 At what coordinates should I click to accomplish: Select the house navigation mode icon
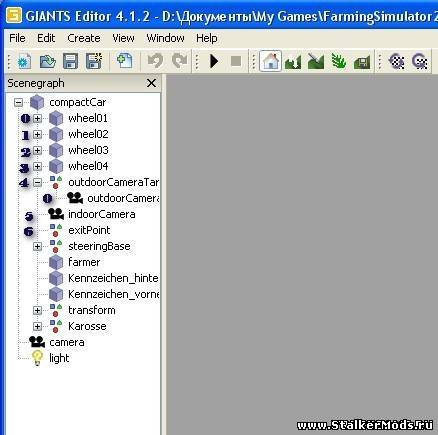[x=270, y=61]
